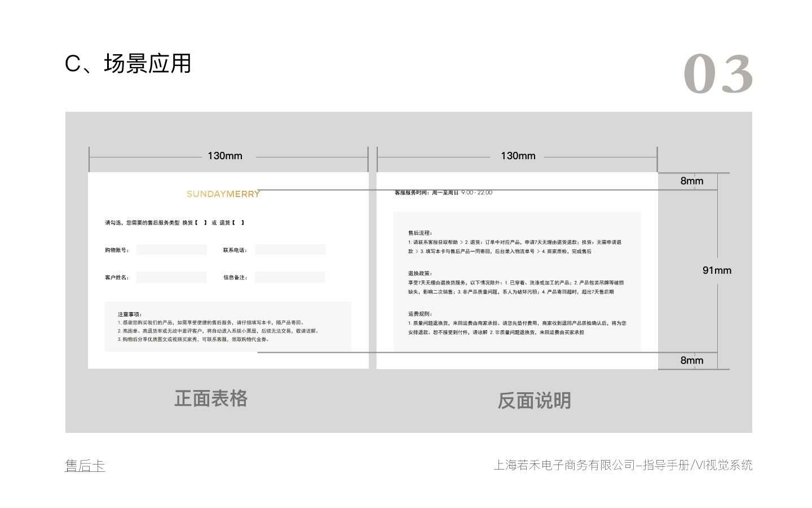Click the 注意事项 notes heading
This screenshot has width=812, height=508.
click(x=130, y=314)
